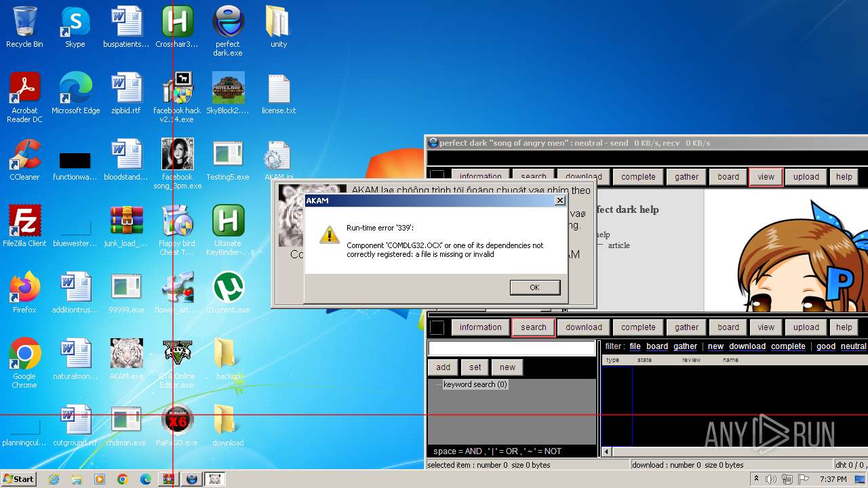Image resolution: width=868 pixels, height=488 pixels.
Task: Select the chdman.exe icon
Action: coord(126,426)
